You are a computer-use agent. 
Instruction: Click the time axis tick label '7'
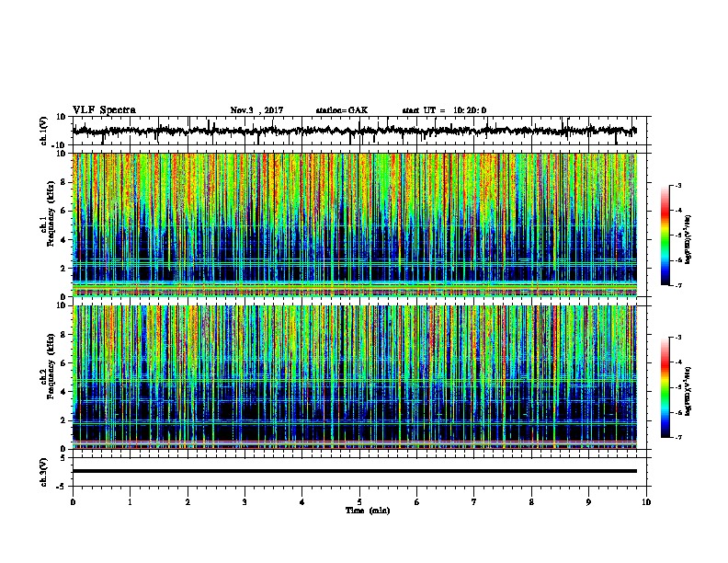click(474, 502)
